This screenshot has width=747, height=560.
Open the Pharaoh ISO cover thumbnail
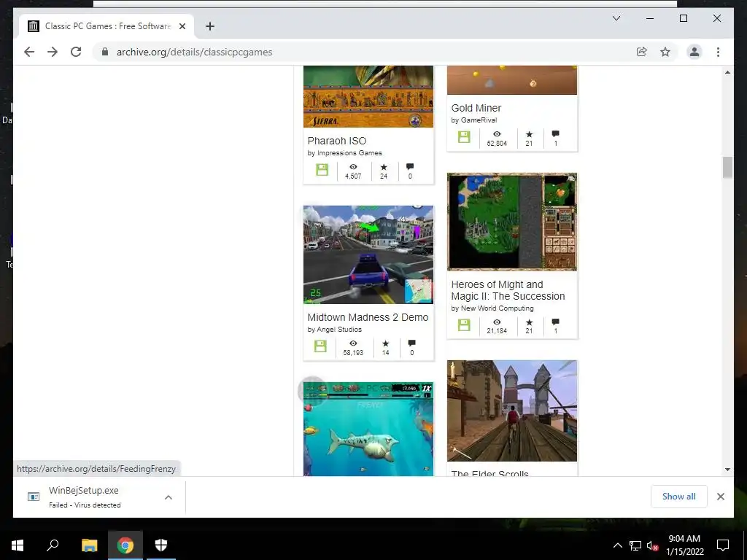tap(368, 97)
